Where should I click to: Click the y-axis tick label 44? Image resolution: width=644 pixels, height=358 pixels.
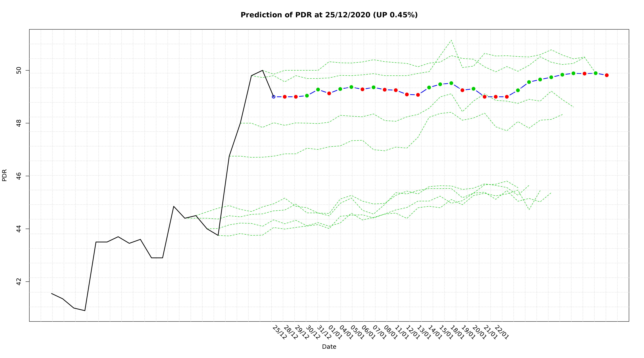pos(19,229)
